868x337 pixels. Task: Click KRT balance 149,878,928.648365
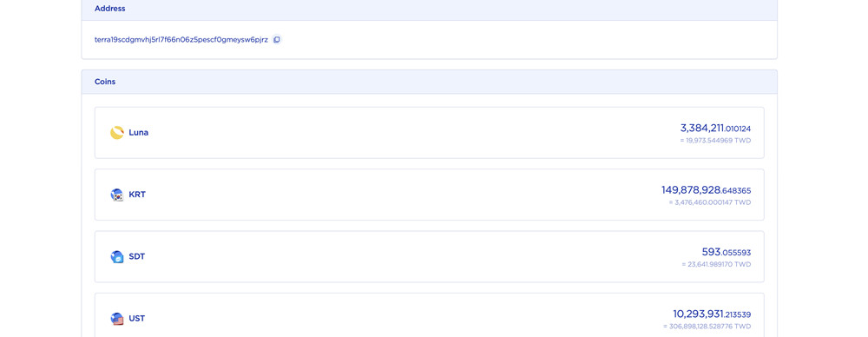click(706, 190)
